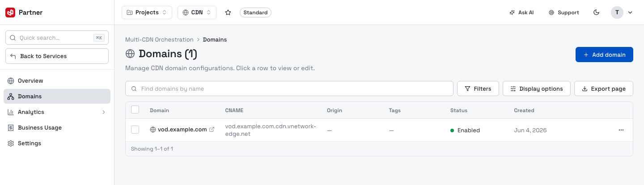The height and width of the screenshot is (185, 644).
Task: Open Settings in the sidebar
Action: coord(57,143)
